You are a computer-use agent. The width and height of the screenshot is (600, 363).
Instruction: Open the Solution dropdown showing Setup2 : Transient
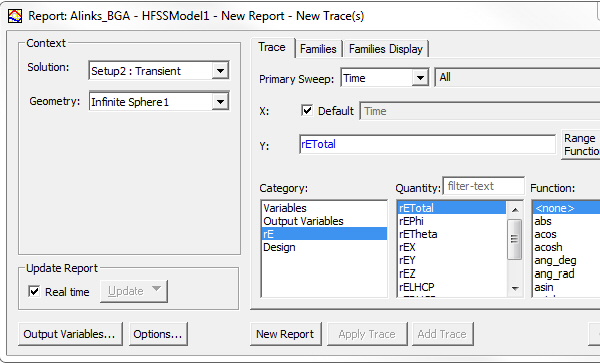point(159,71)
